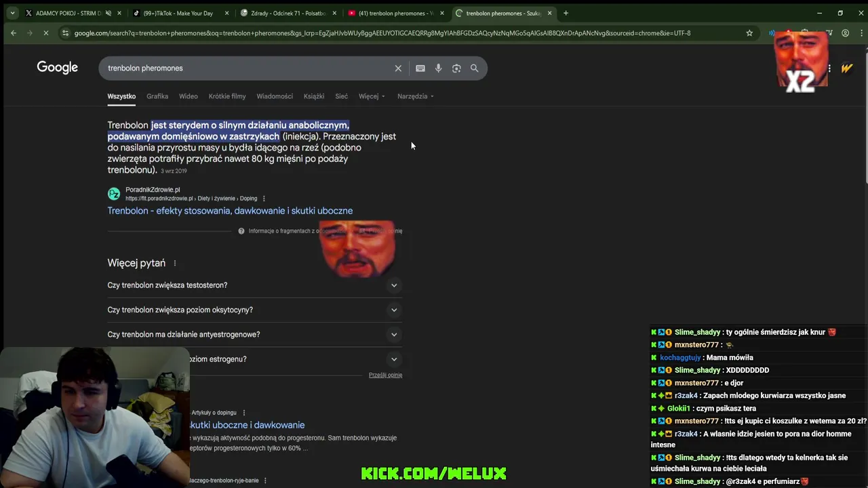This screenshot has width=868, height=488.
Task: Switch to the Krótkie filmy tab
Action: [227, 96]
